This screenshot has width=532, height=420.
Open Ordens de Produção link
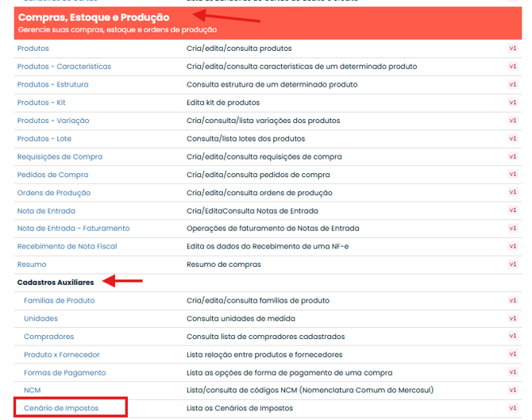[54, 193]
